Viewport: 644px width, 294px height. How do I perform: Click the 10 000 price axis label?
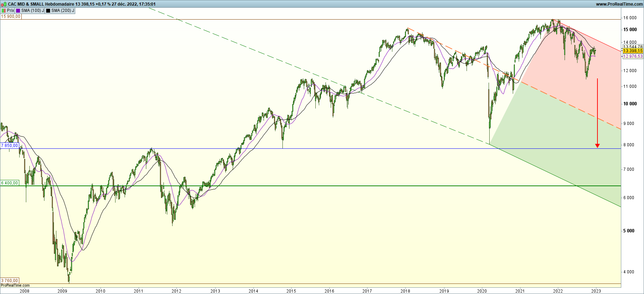(x=630, y=104)
